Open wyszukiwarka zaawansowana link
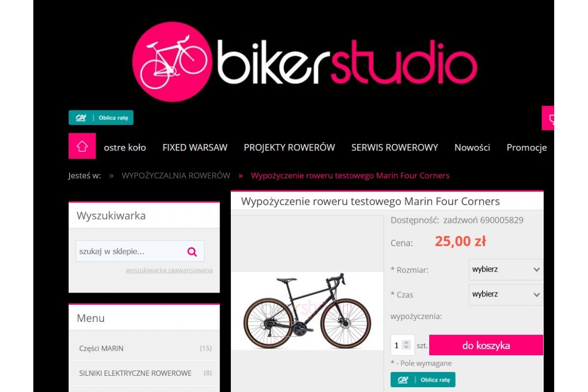This screenshot has height=392, width=588. (169, 270)
